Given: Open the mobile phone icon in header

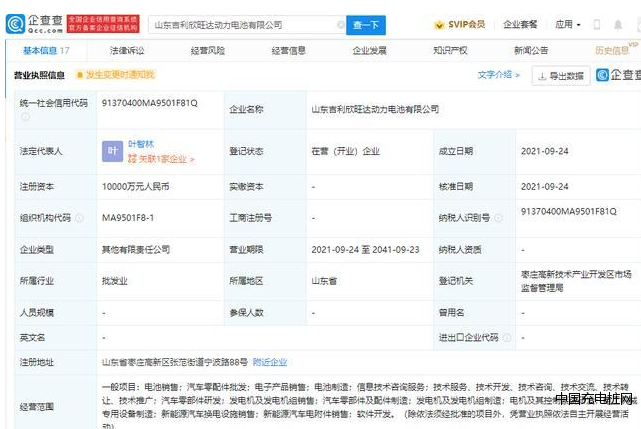Looking at the screenshot, I should pyautogui.click(x=596, y=25).
